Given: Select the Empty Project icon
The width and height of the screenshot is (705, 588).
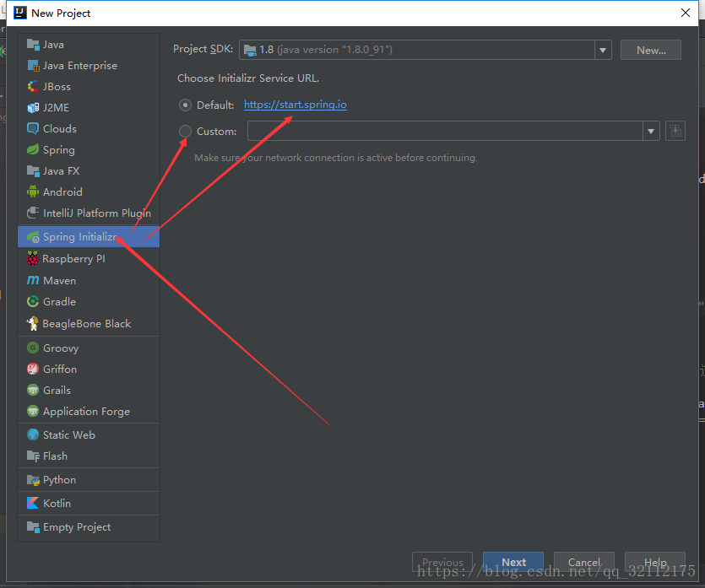Looking at the screenshot, I should tap(33, 527).
